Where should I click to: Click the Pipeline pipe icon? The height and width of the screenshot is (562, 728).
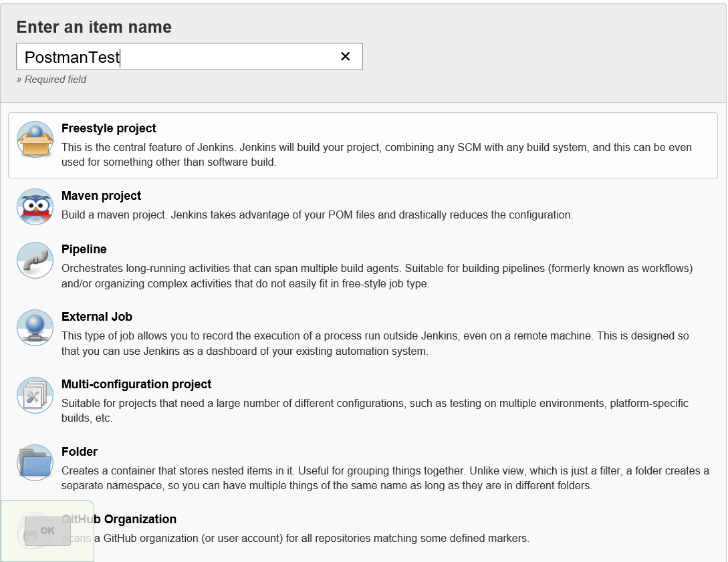pos(35,260)
